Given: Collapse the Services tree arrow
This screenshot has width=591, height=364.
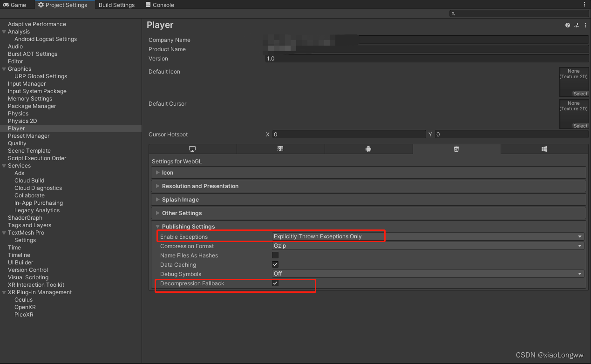Looking at the screenshot, I should click(x=4, y=166).
